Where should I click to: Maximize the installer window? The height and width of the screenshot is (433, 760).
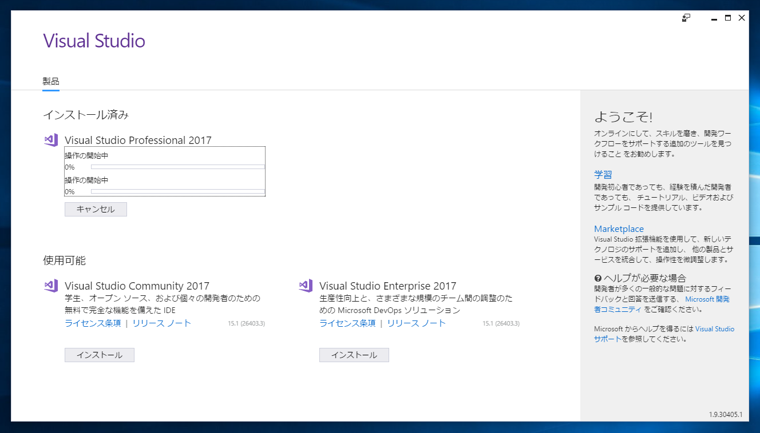click(728, 18)
